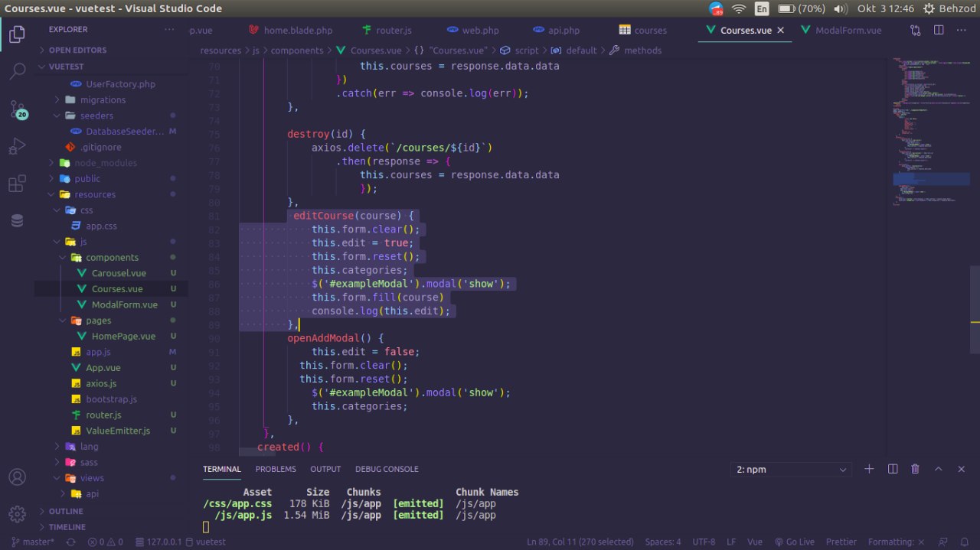980x550 pixels.
Task: Open the Extensions view icon
Action: [17, 184]
